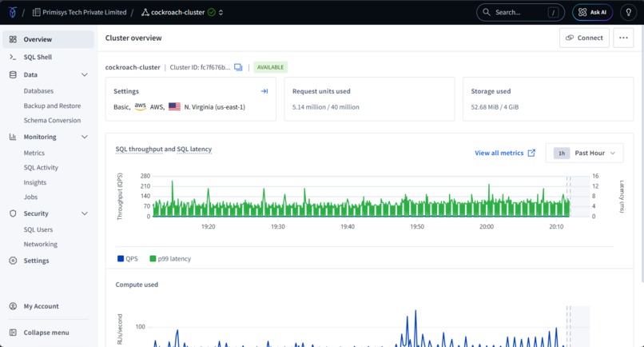Click the US flag icon
This screenshot has width=644, height=347.
coord(174,106)
